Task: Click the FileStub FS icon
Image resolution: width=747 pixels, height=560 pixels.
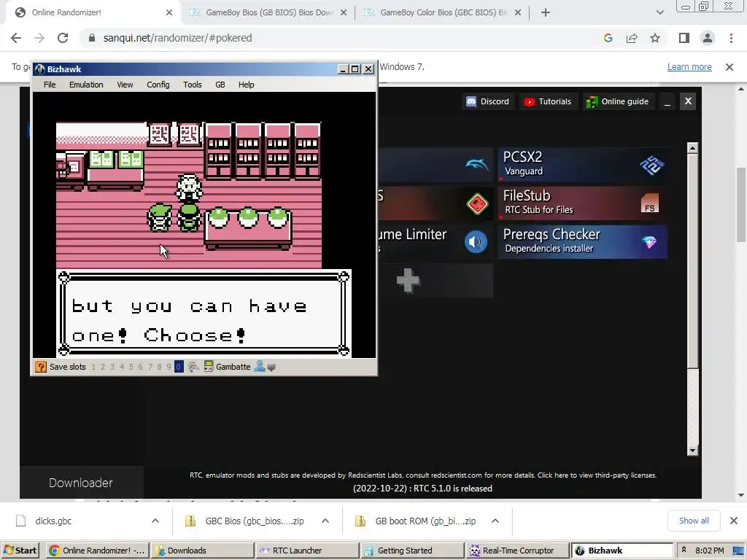Action: coord(650,203)
